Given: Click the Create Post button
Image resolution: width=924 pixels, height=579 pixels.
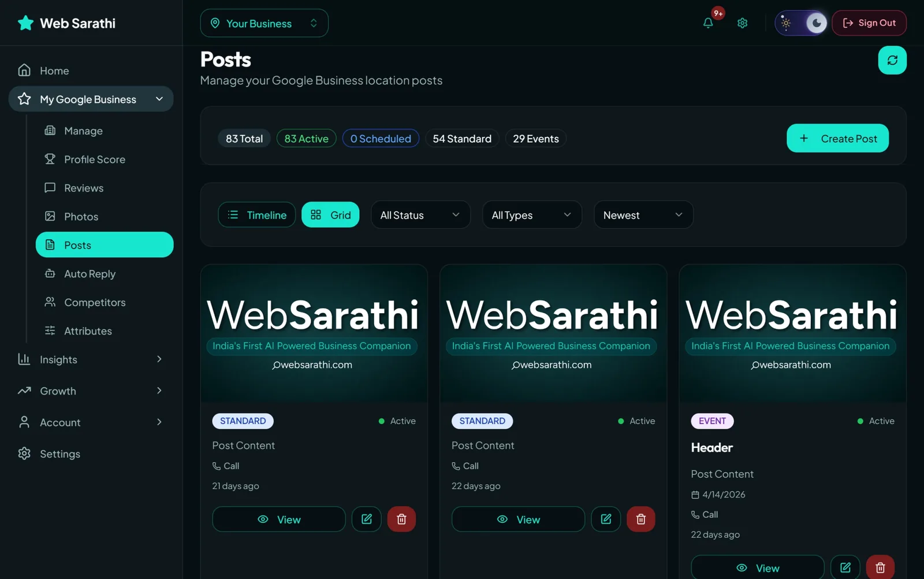Looking at the screenshot, I should pos(837,138).
